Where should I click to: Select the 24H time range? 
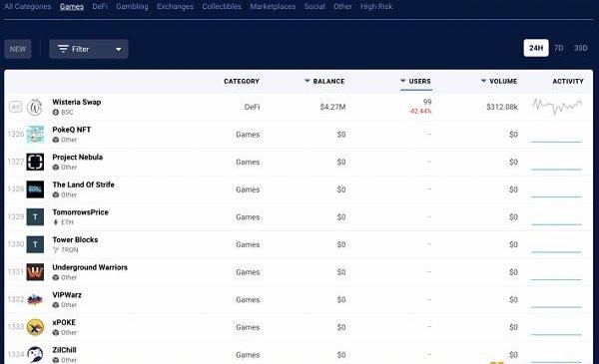[536, 48]
